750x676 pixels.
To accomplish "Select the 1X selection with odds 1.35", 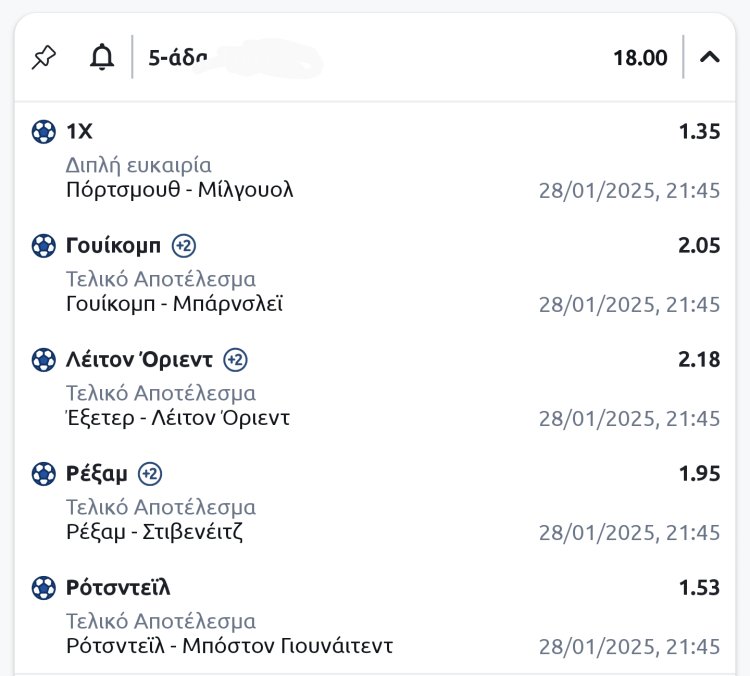I will (79, 131).
